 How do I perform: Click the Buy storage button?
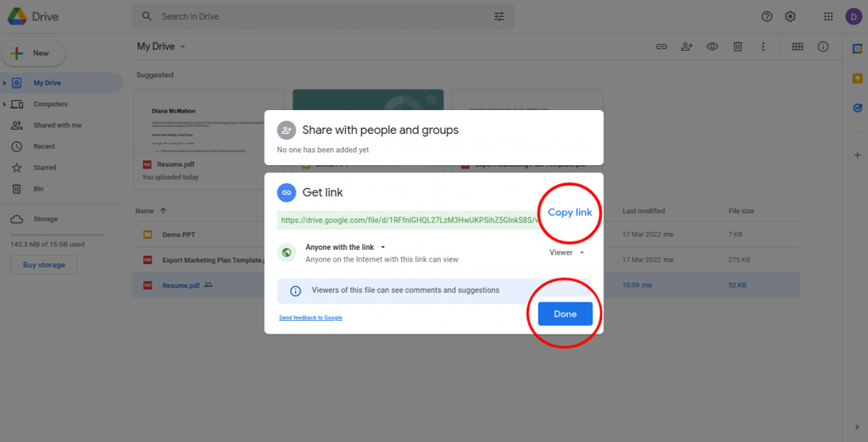click(43, 265)
